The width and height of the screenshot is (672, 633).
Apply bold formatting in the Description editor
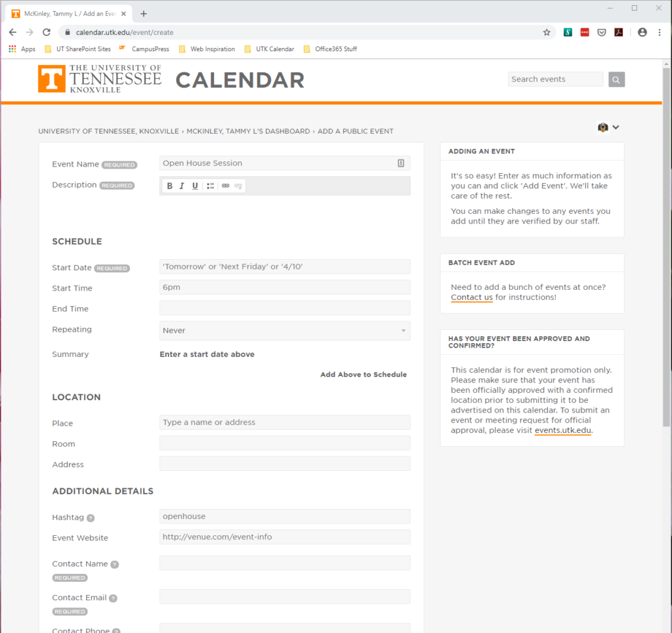pos(169,186)
